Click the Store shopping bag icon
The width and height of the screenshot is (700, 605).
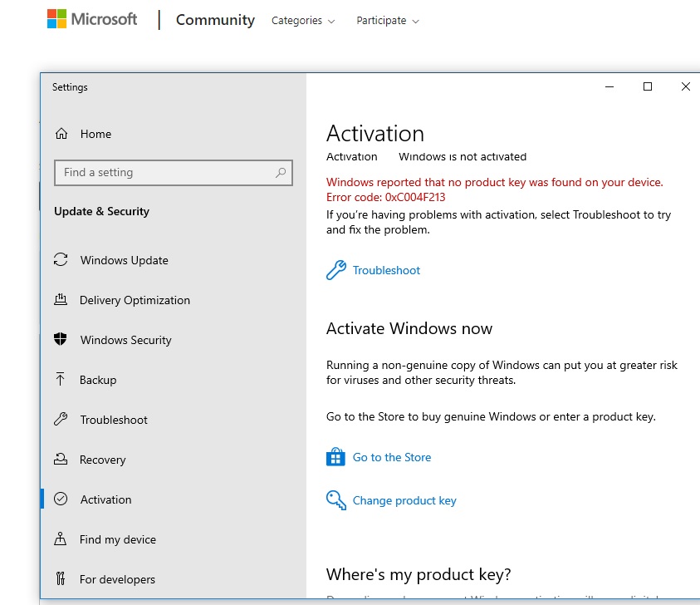tap(335, 456)
